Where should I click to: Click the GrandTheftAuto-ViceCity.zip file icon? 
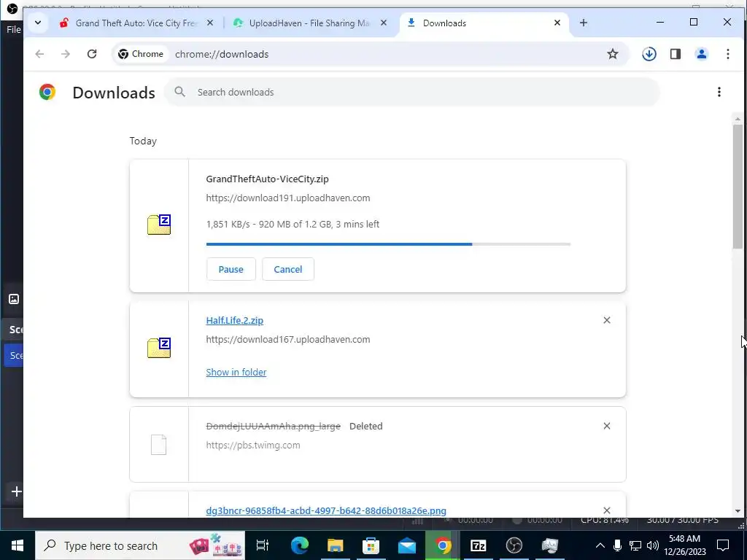point(158,225)
